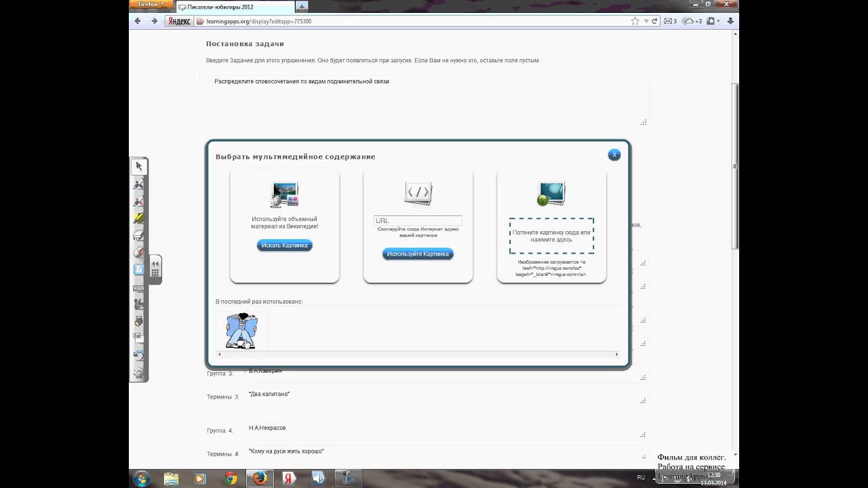868x488 pixels.
Task: Click the 'Искать Картинка' button
Action: [285, 245]
